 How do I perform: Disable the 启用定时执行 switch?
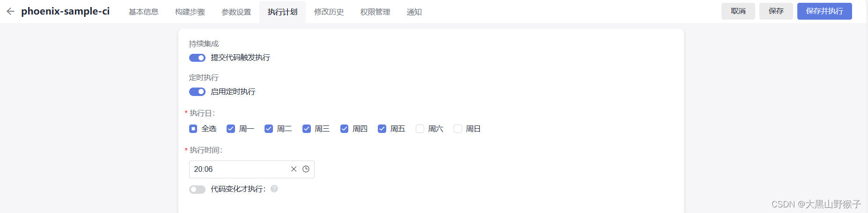tap(197, 92)
